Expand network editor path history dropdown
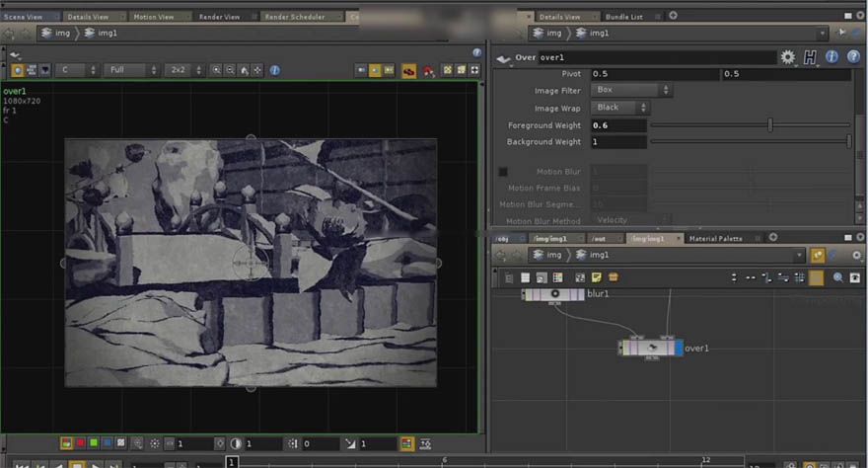 point(799,255)
